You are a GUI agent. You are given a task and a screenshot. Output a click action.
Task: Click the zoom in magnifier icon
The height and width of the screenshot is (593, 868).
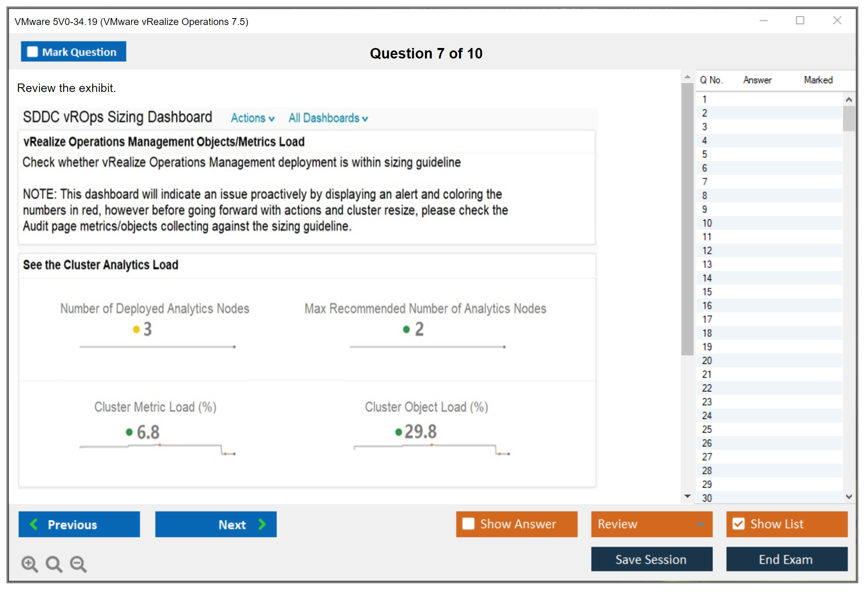tap(29, 564)
